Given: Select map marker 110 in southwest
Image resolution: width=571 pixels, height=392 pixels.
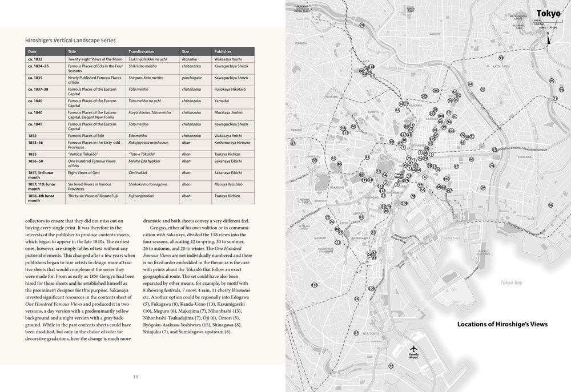Looking at the screenshot, I should [314, 285].
